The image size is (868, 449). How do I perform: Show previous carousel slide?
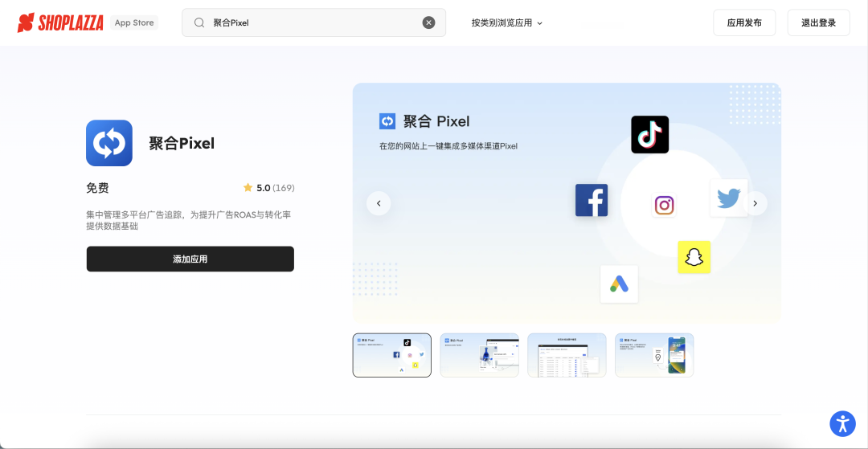[x=379, y=203]
